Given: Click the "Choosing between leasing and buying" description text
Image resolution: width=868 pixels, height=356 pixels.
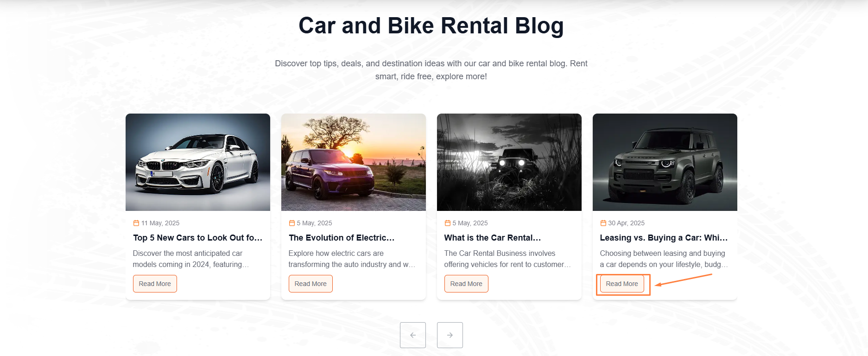Looking at the screenshot, I should pyautogui.click(x=663, y=259).
